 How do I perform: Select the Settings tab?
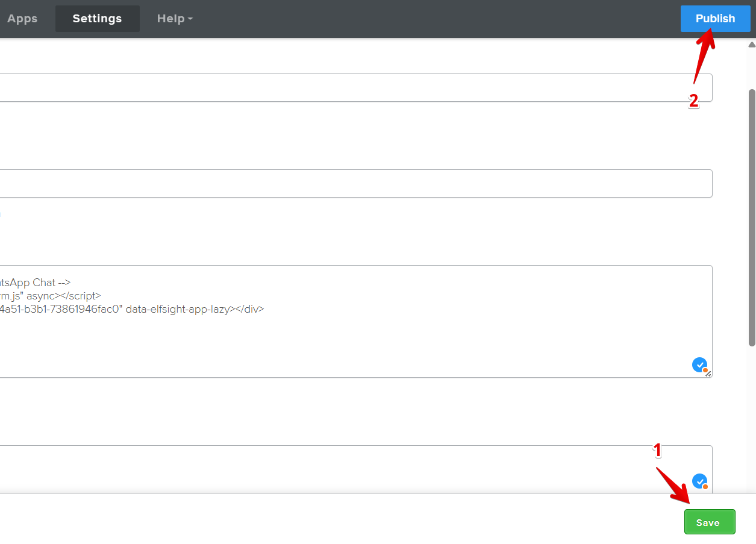coord(97,19)
